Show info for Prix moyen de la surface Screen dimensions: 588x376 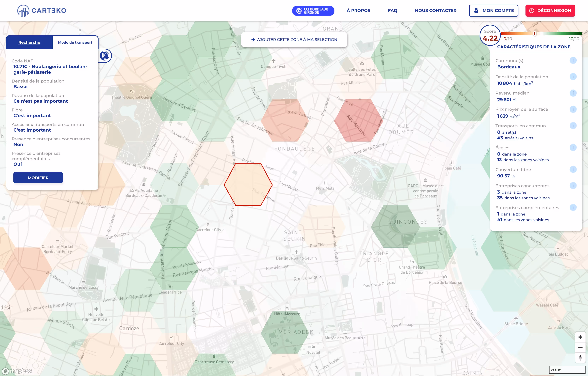[573, 109]
